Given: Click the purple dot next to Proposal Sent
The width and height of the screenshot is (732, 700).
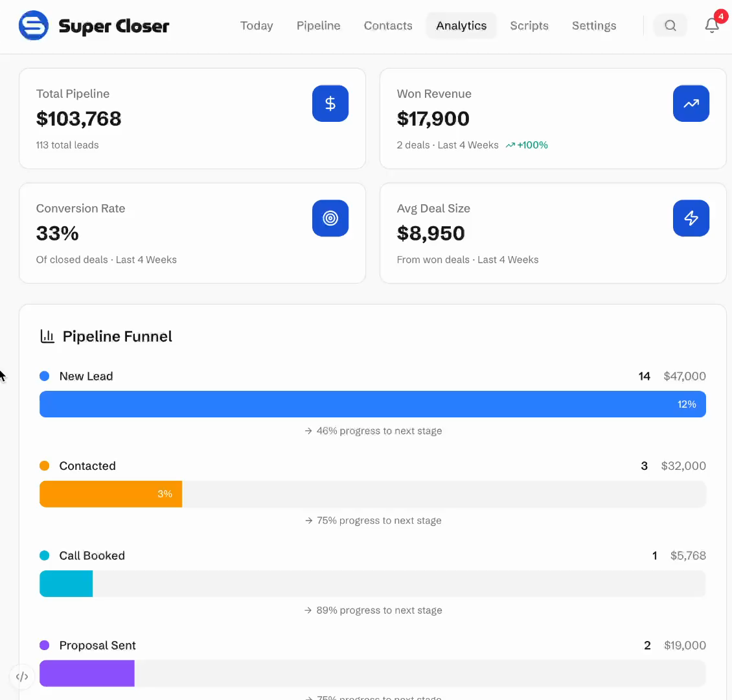Looking at the screenshot, I should (44, 645).
